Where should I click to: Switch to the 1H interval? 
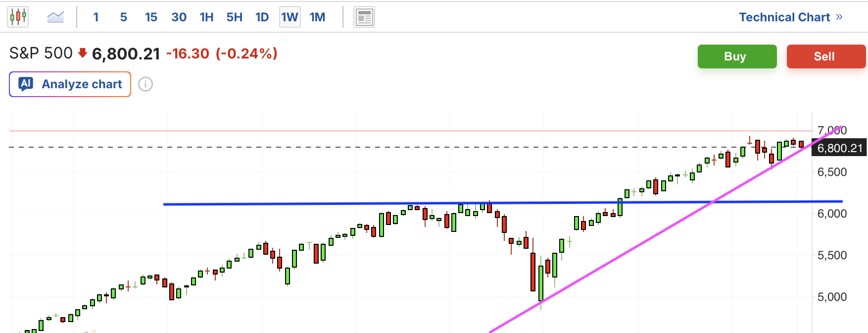click(206, 17)
